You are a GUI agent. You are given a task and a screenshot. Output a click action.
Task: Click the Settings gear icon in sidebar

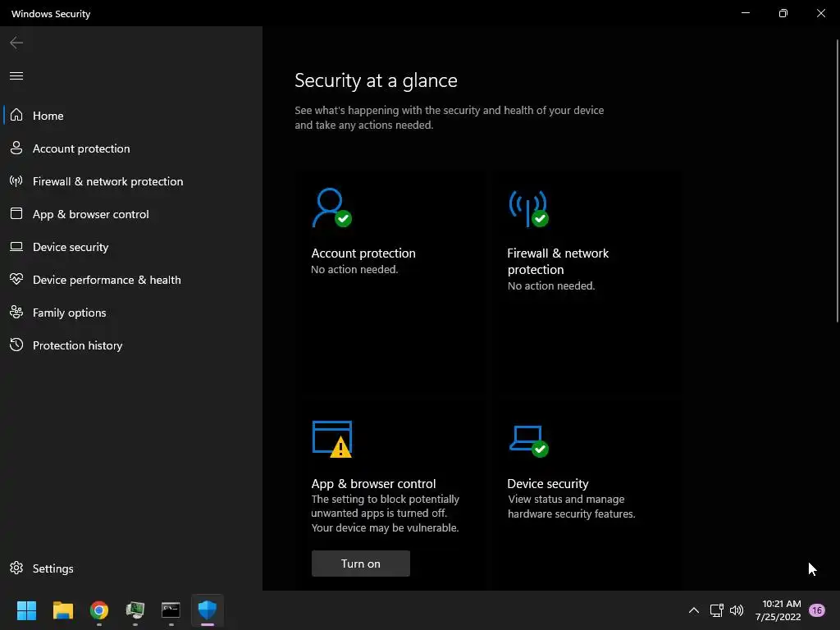[x=16, y=568]
